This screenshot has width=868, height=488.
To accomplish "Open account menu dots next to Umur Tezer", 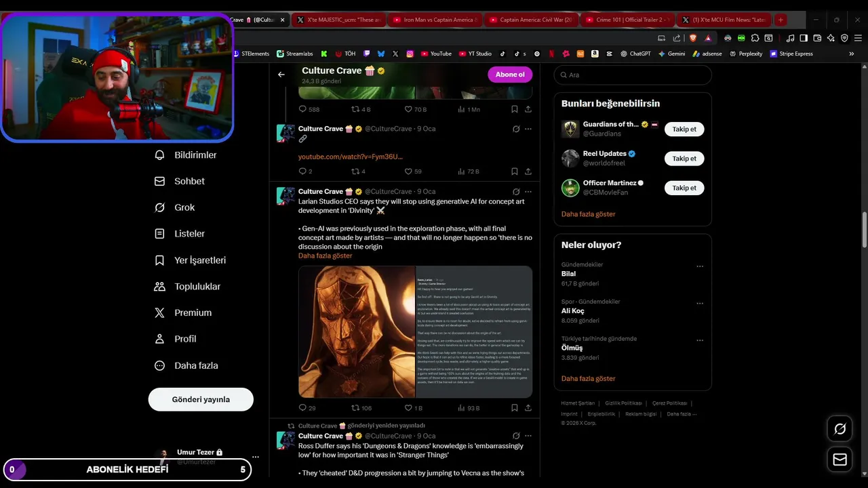I will click(x=255, y=457).
